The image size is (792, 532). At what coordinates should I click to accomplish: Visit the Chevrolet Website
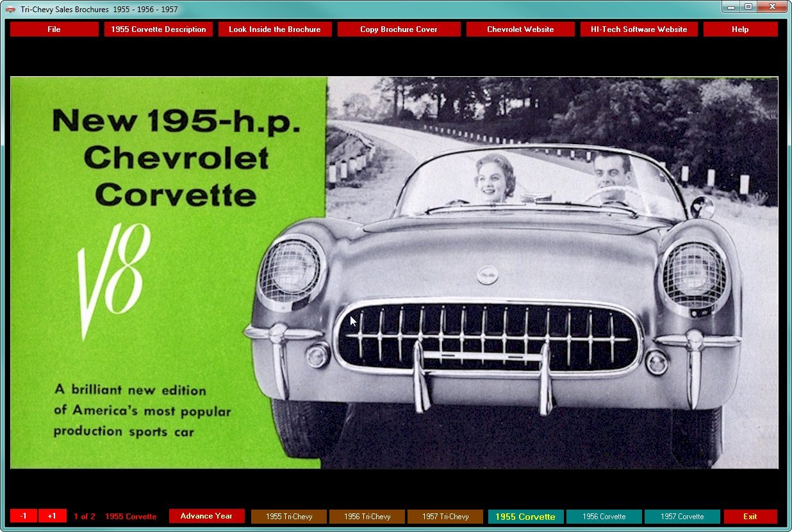coord(520,29)
